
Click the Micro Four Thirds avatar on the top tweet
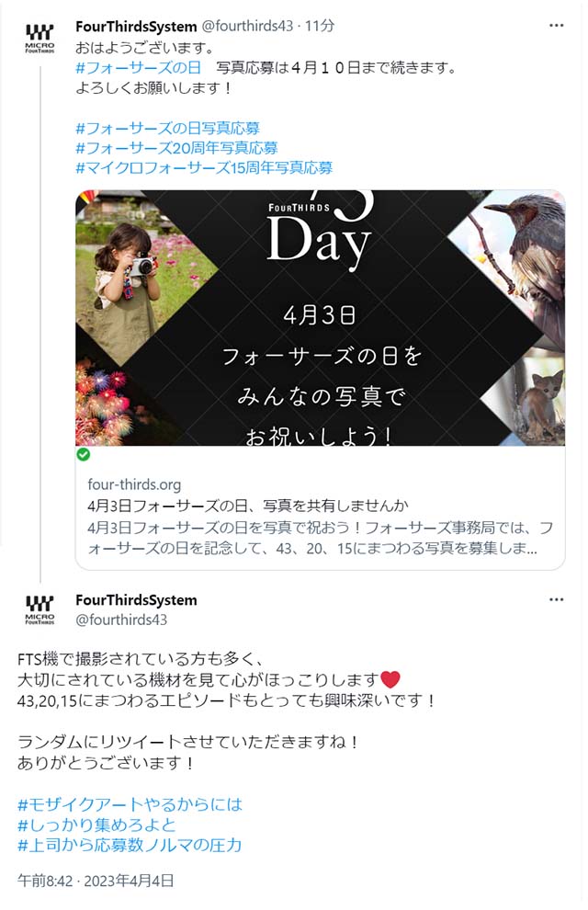pos(40,39)
